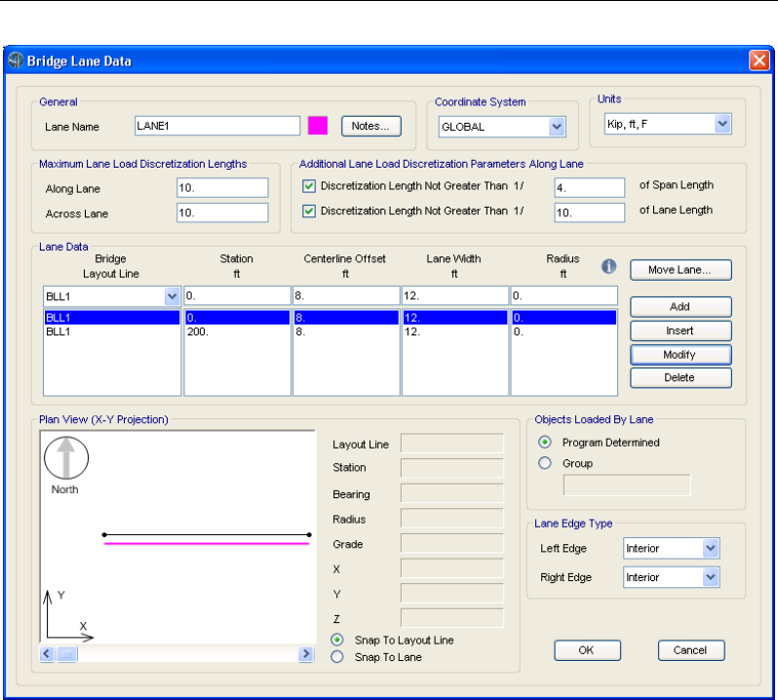Click the Lane Name input field

click(x=216, y=126)
